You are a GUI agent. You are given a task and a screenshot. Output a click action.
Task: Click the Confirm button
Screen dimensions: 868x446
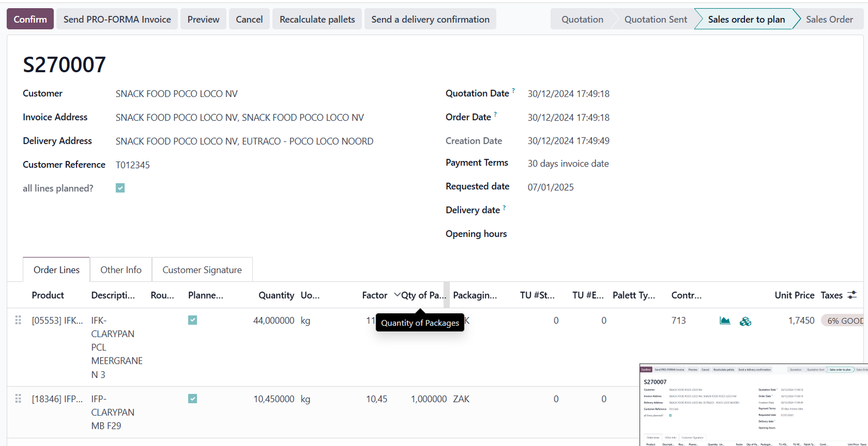pos(30,19)
